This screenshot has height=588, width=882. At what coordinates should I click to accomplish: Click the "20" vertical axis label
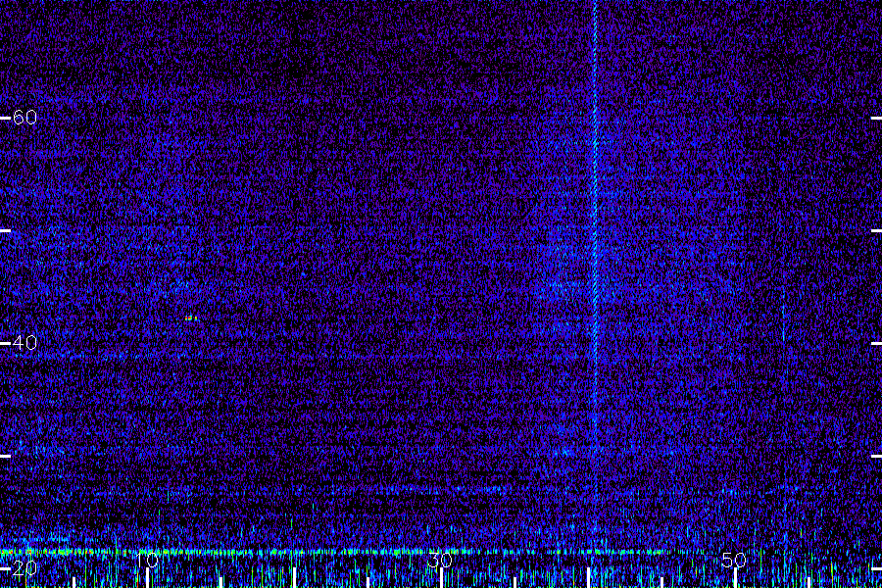[24, 568]
